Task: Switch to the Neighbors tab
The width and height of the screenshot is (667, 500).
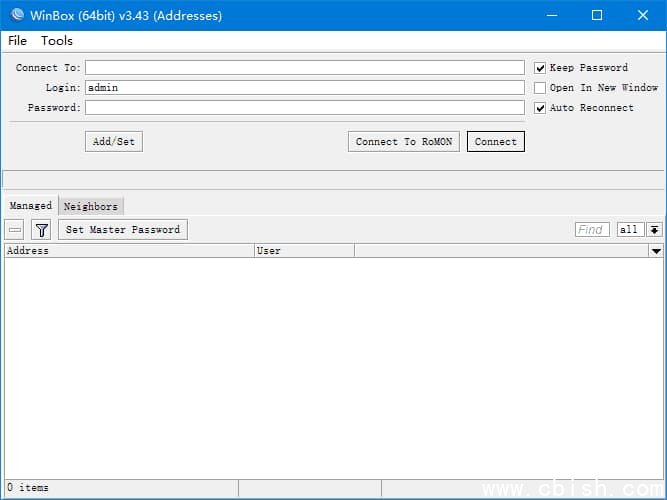Action: click(91, 207)
